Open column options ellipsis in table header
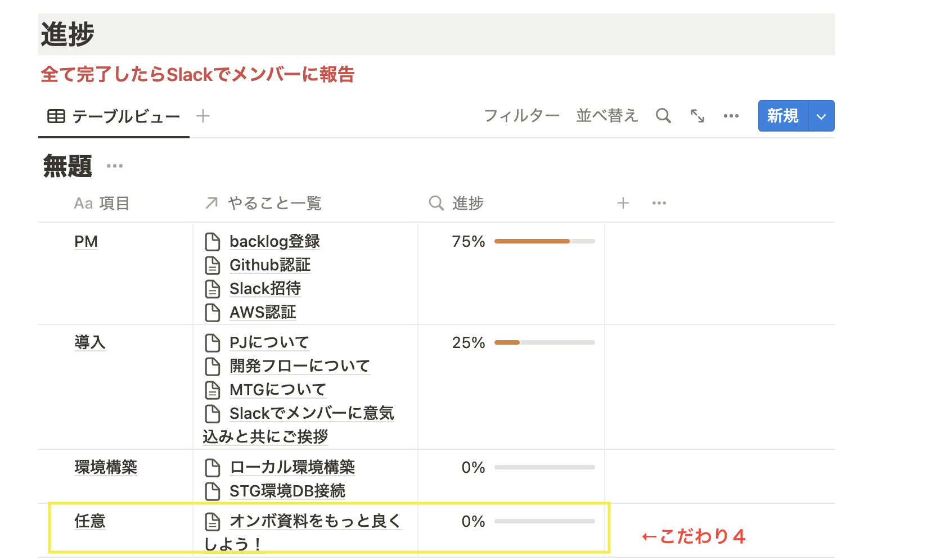 coord(659,203)
